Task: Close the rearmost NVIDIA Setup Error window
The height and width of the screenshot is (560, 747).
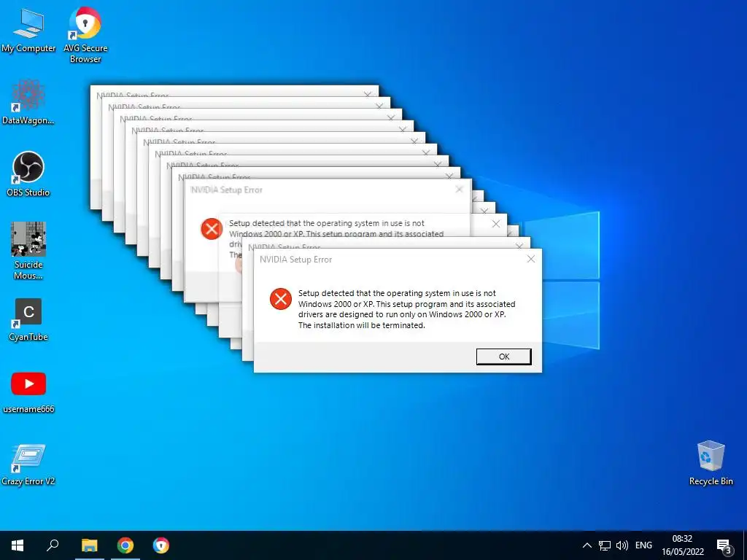Action: (x=368, y=95)
